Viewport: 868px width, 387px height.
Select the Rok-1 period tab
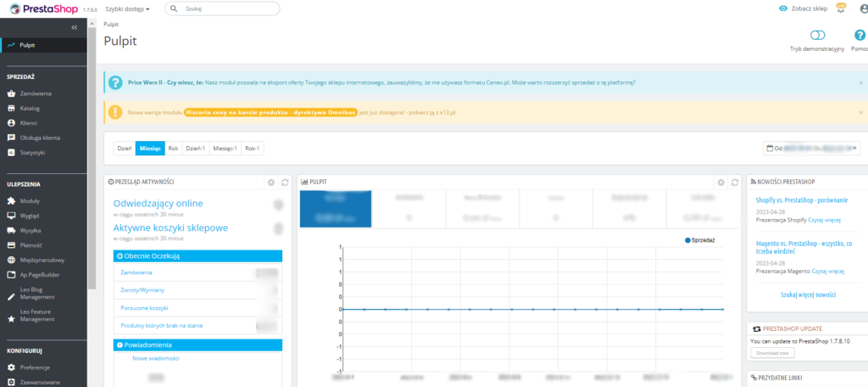click(253, 148)
